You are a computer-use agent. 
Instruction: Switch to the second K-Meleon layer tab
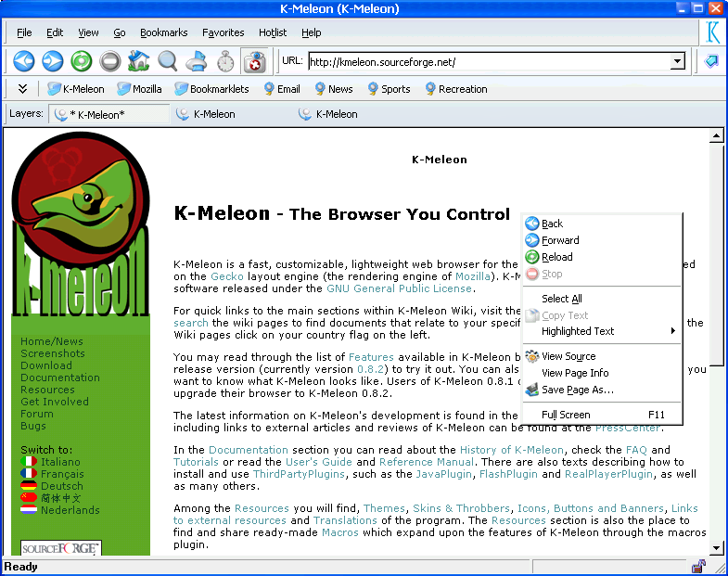[x=214, y=114]
